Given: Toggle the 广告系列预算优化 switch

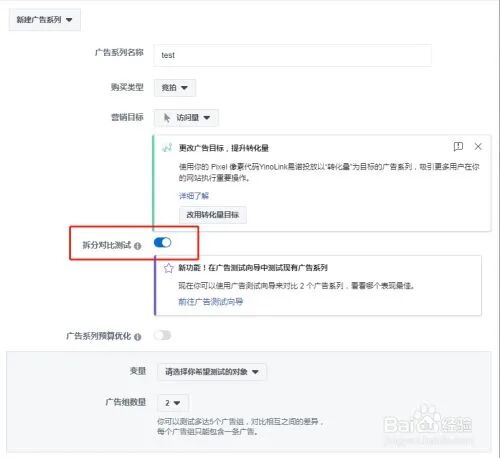Looking at the screenshot, I should point(163,335).
